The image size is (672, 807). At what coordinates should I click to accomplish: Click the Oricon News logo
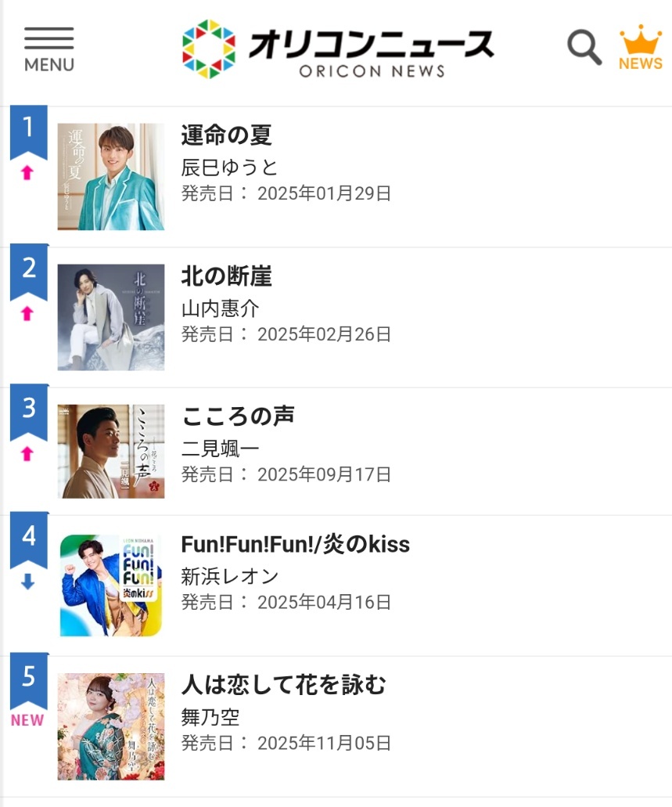click(338, 49)
